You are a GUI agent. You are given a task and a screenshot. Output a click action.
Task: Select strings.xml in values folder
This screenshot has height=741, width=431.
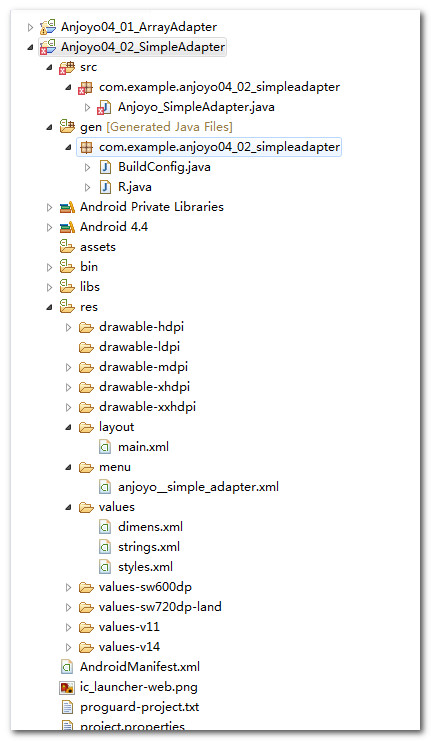[x=149, y=547]
